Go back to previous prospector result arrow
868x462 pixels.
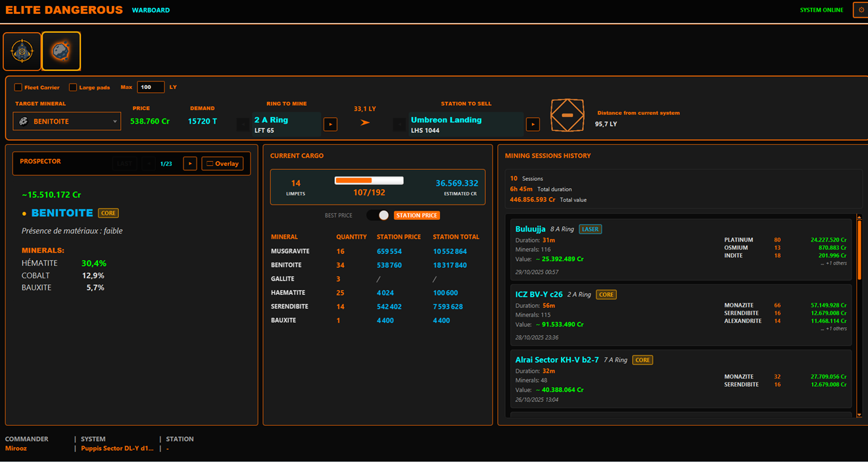coord(149,163)
